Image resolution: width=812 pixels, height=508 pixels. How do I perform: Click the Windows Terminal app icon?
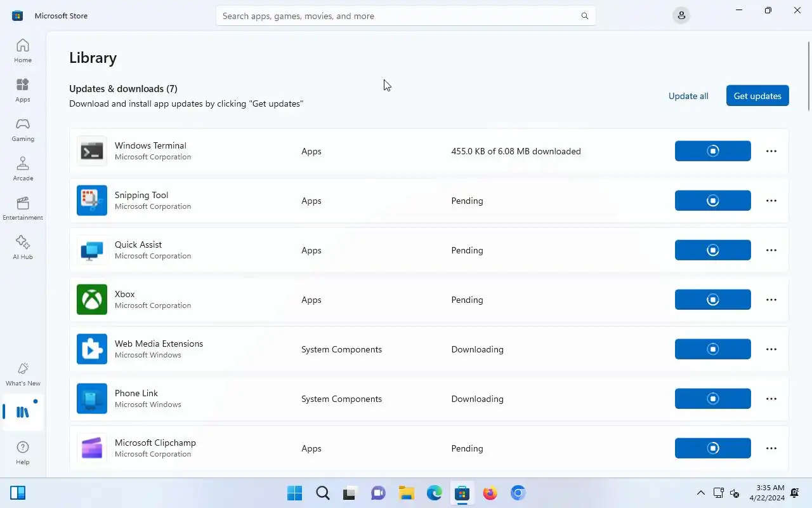click(92, 151)
